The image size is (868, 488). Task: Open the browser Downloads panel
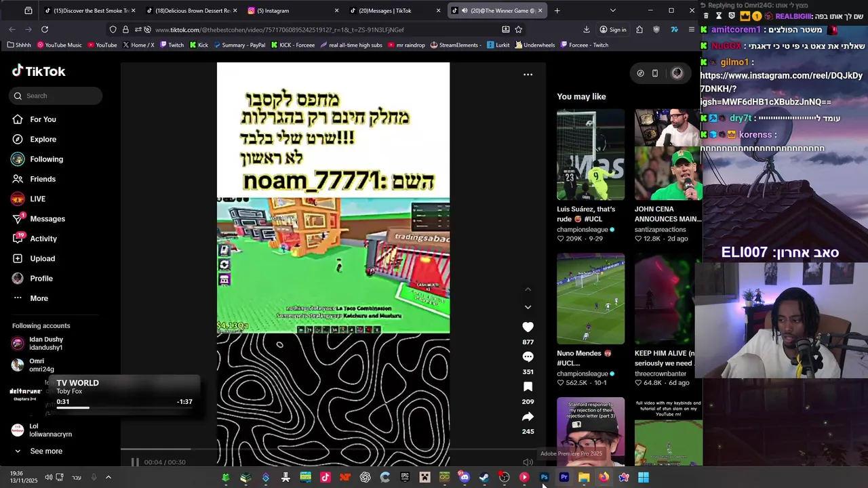click(586, 30)
